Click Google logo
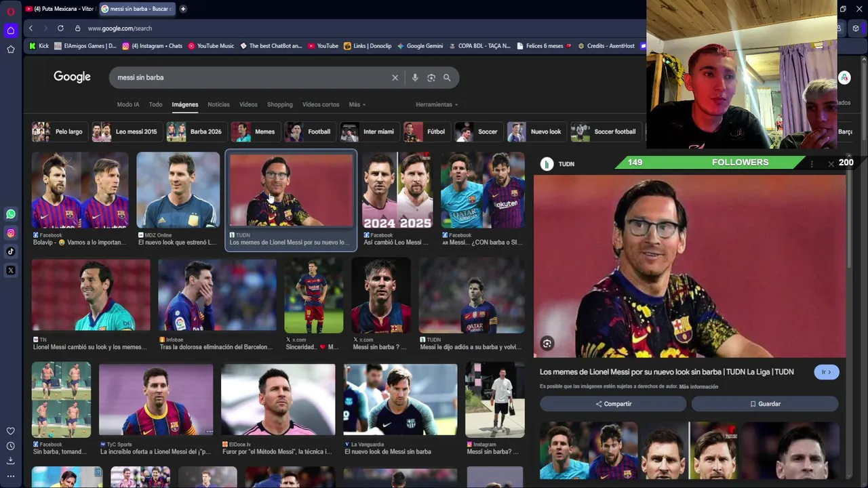Screen dimensions: 868x488 72,77
